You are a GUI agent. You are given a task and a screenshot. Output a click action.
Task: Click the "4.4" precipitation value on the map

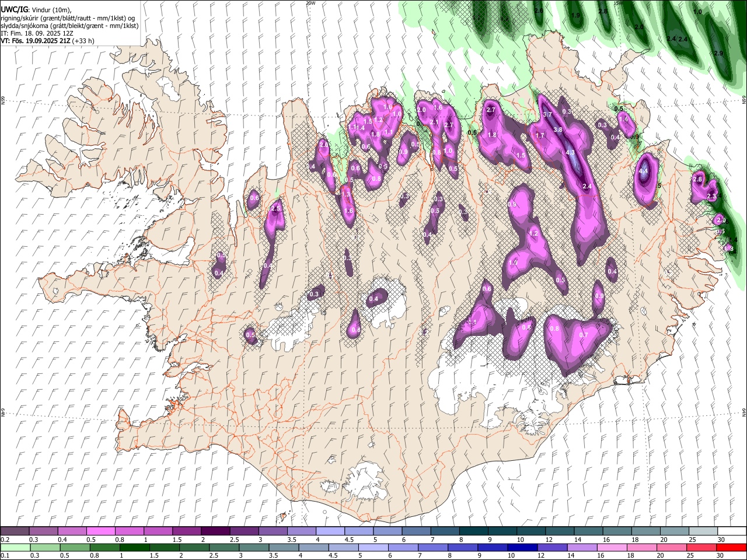tap(644, 171)
